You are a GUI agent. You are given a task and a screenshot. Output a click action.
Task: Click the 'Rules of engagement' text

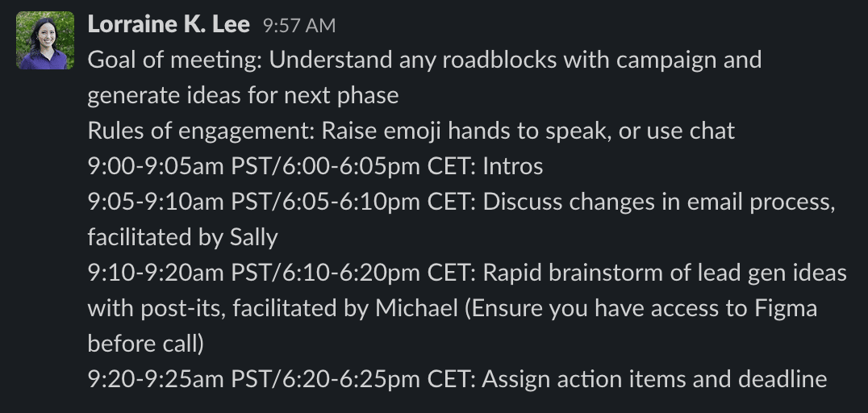200,131
